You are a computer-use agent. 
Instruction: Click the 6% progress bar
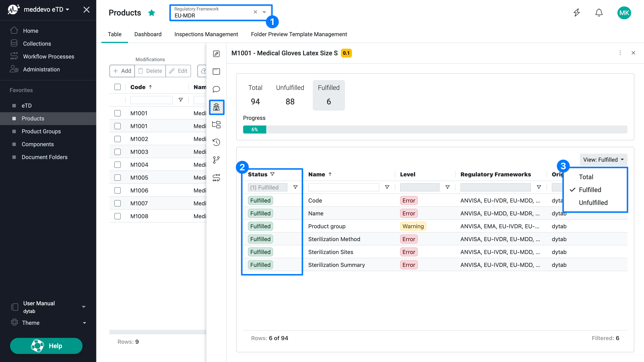pos(255,129)
